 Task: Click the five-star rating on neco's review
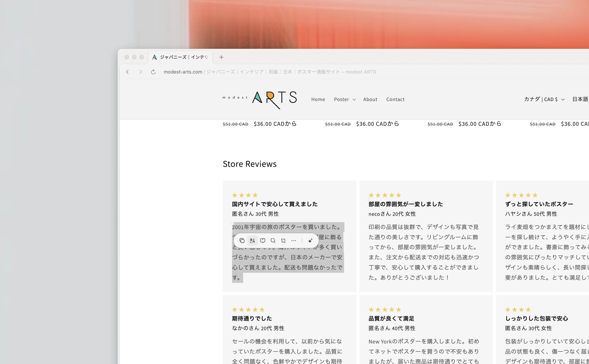click(385, 195)
